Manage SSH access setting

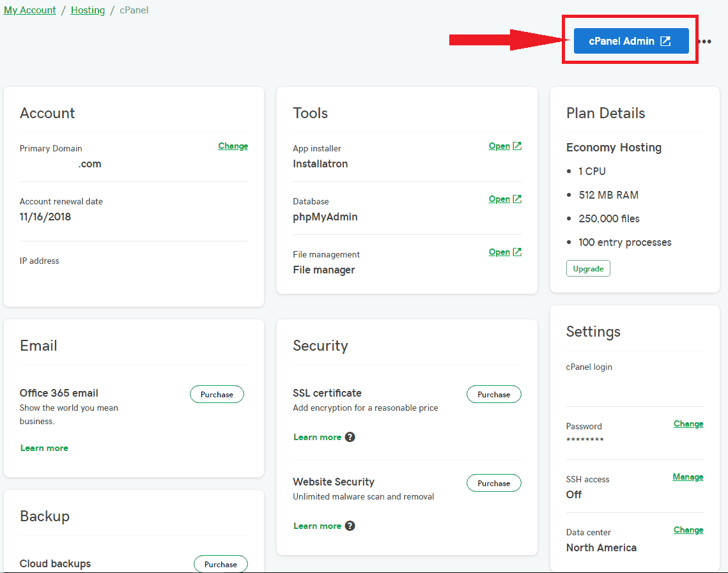688,477
